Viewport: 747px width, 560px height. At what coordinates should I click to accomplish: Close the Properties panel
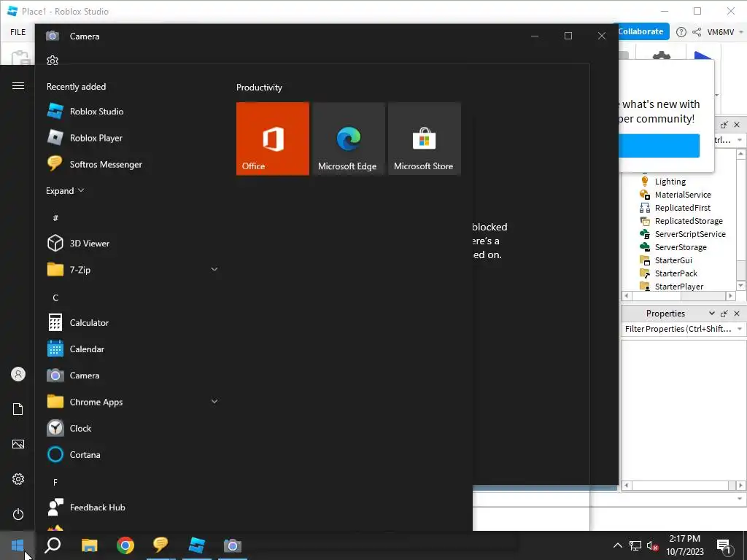(737, 314)
